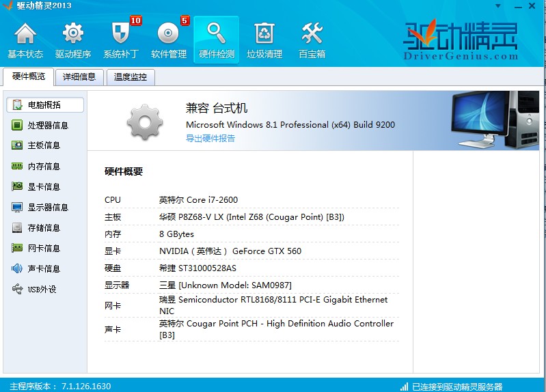
Task: Open 存储信息 from the sidebar
Action: click(43, 228)
